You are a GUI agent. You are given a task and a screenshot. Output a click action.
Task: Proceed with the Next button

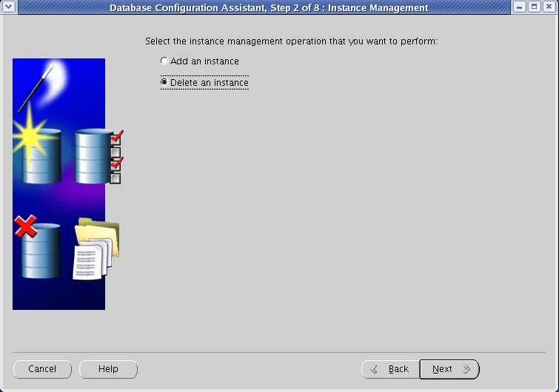tap(449, 369)
